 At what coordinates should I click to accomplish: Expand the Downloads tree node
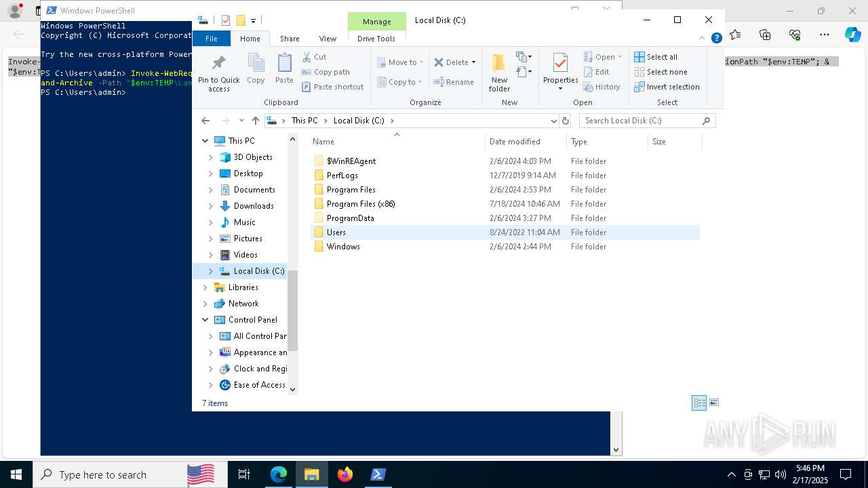211,206
